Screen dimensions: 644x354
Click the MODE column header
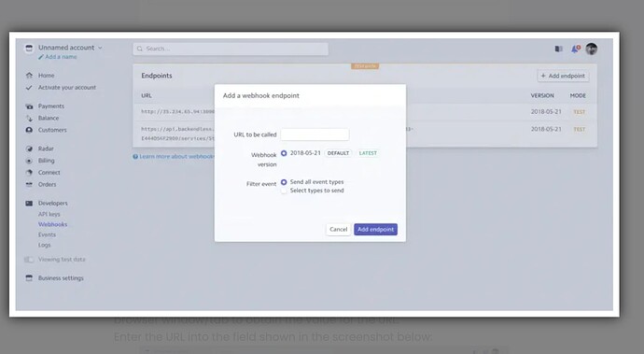click(578, 96)
